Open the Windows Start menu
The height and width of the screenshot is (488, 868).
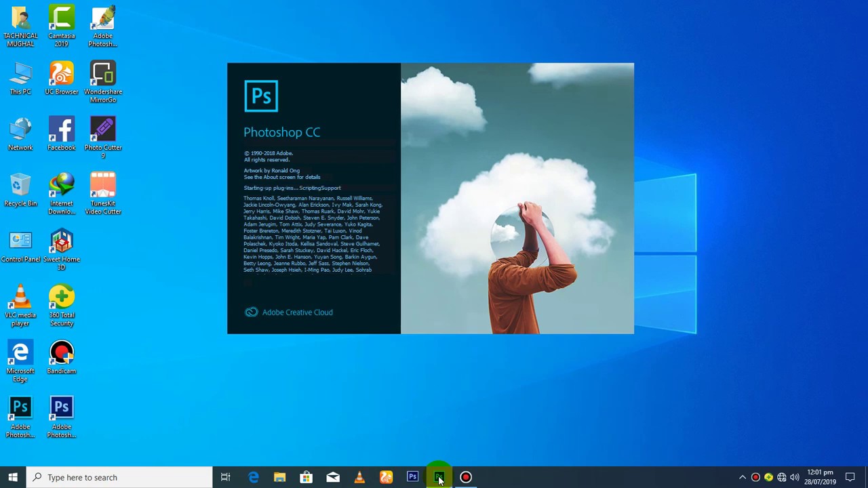tap(13, 477)
